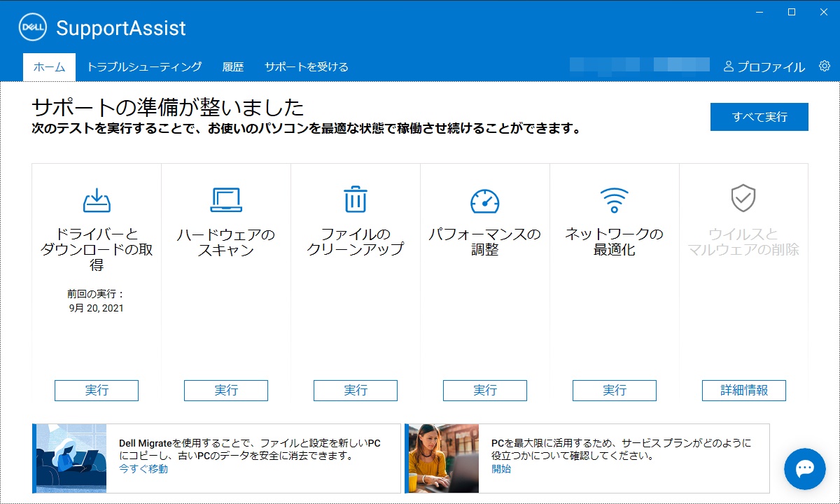Start パフォーマンスの調整 via 実行 button

pyautogui.click(x=485, y=391)
